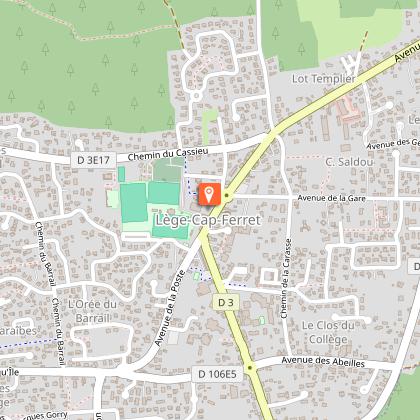The height and width of the screenshot is (420, 420).
Task: Click the junction dot near Avenue de la Gare
Action: 227,196
